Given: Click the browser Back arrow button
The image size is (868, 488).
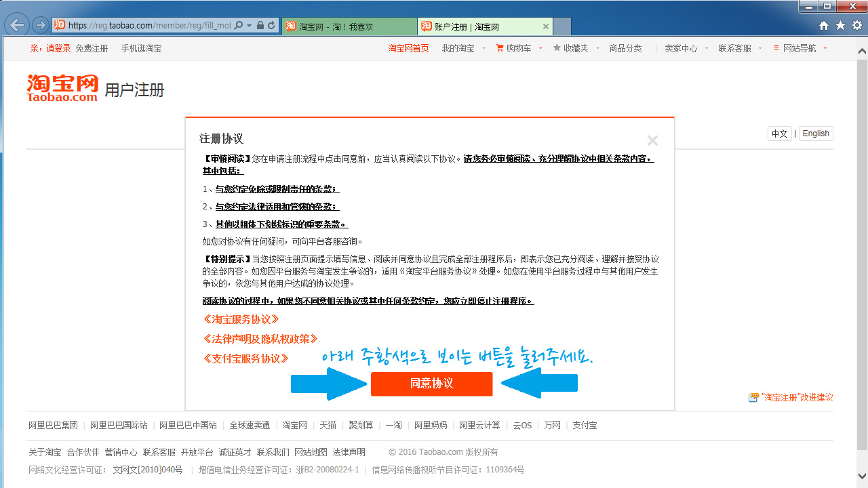Looking at the screenshot, I should (17, 25).
